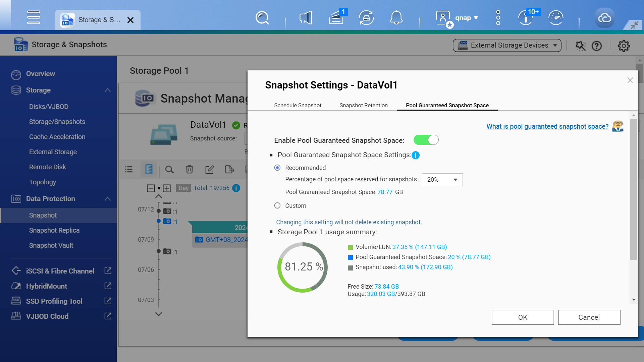
Task: Open Snapshot Vault in sidebar
Action: click(x=51, y=245)
